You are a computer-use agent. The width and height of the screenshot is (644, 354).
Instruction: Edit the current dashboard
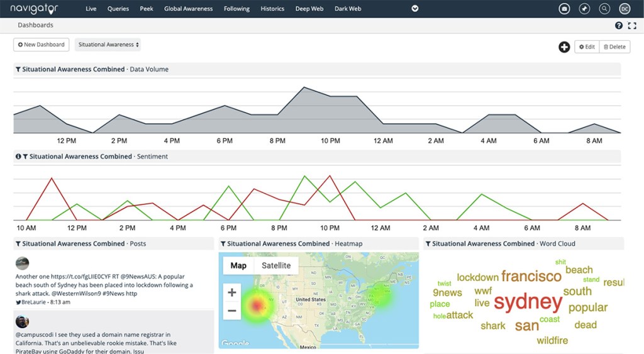click(587, 47)
